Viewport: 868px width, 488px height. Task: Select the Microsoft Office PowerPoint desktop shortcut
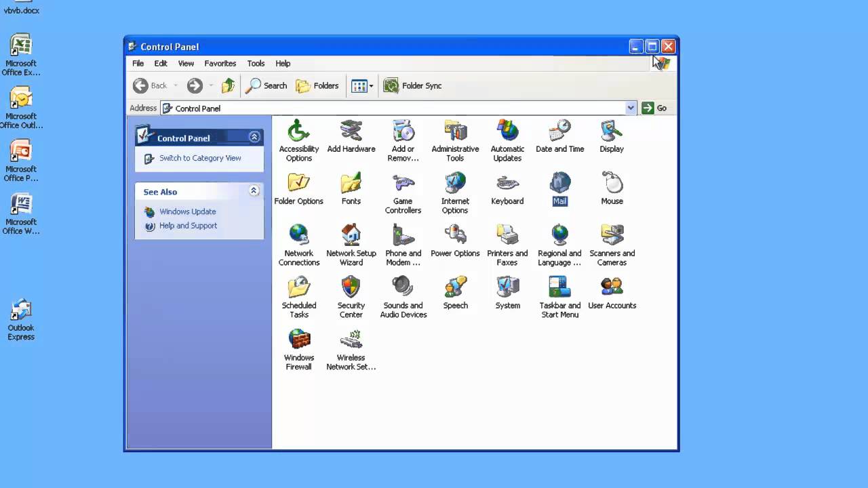coord(21,161)
